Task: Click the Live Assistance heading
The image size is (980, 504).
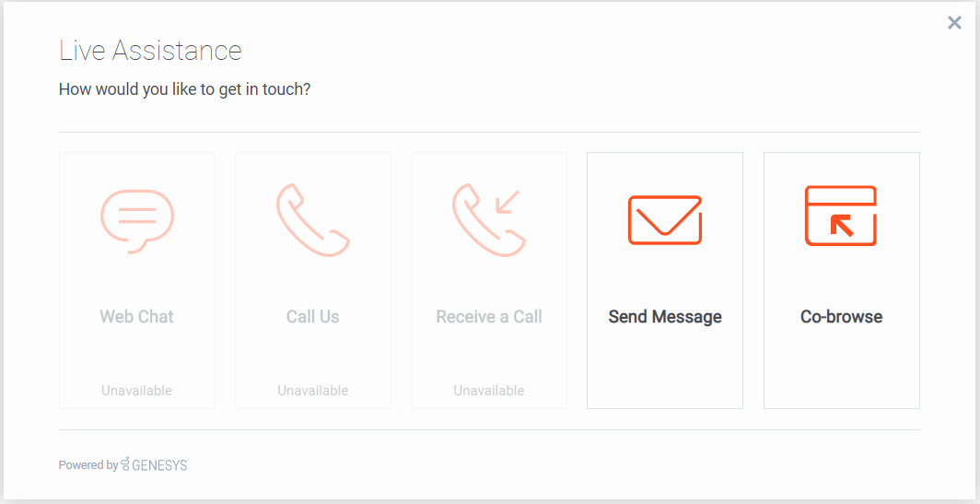Action: [x=150, y=51]
